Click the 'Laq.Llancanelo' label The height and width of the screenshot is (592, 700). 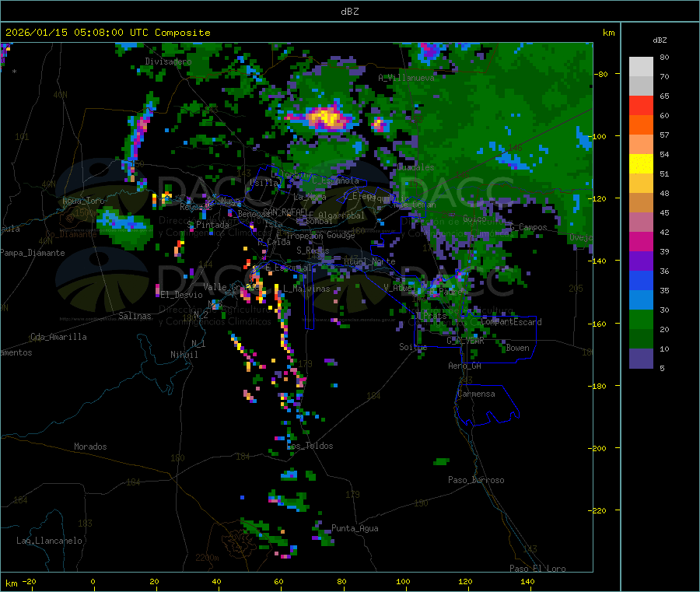[49, 541]
